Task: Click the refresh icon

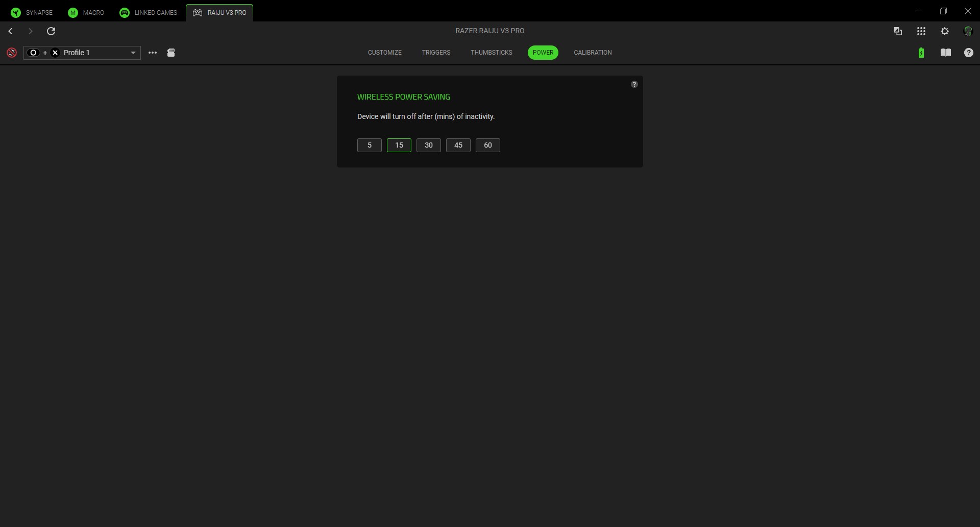Action: click(51, 31)
